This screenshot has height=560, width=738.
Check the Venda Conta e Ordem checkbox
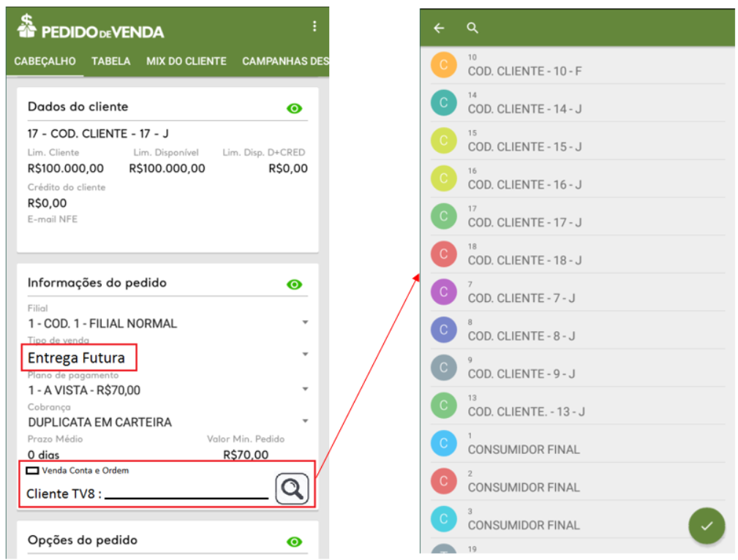click(32, 471)
